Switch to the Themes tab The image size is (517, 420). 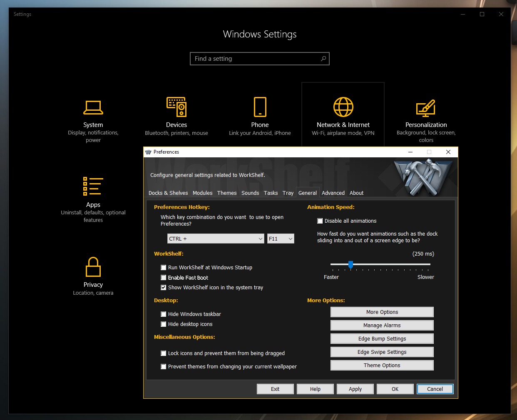227,193
